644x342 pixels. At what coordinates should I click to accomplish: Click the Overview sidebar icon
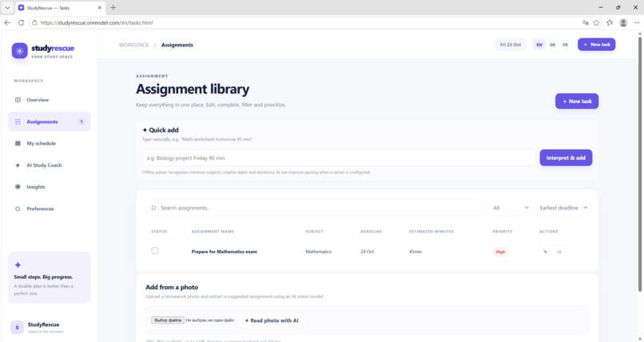coord(18,100)
